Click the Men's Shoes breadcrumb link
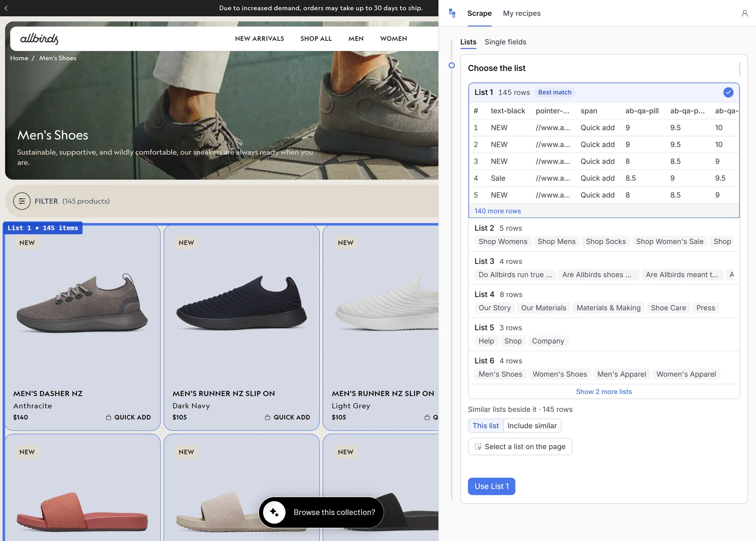Viewport: 756px width, 541px height. coord(58,58)
